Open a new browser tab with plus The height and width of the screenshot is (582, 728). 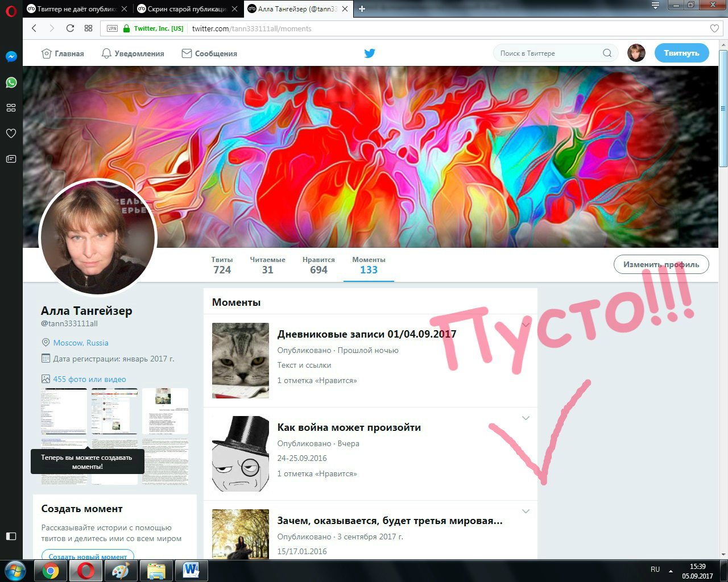(362, 9)
